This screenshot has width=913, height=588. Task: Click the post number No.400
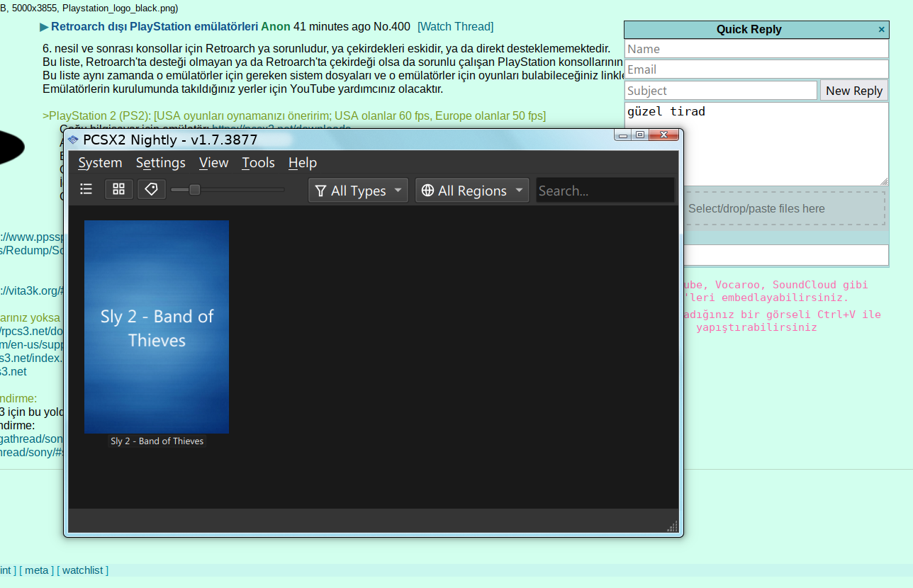392,27
